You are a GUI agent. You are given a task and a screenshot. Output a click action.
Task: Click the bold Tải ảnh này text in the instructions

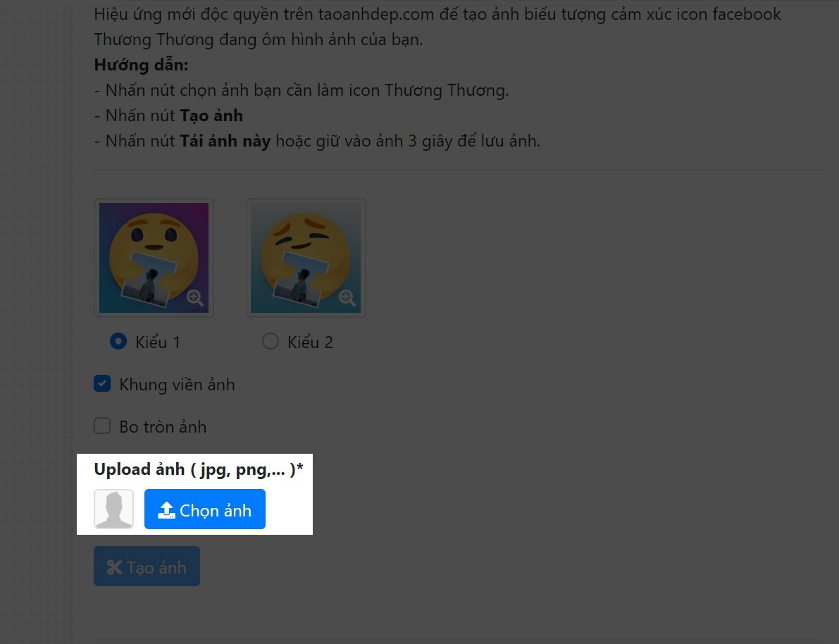(x=225, y=142)
